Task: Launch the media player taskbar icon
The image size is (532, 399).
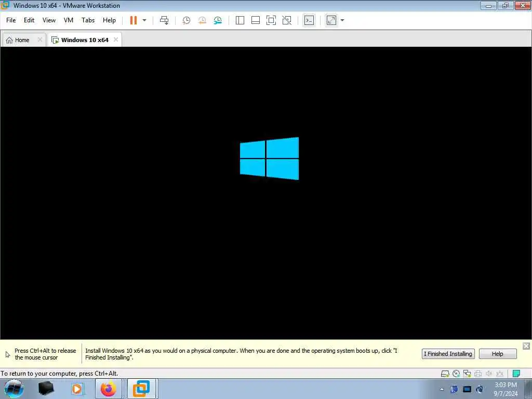Action: (x=77, y=389)
